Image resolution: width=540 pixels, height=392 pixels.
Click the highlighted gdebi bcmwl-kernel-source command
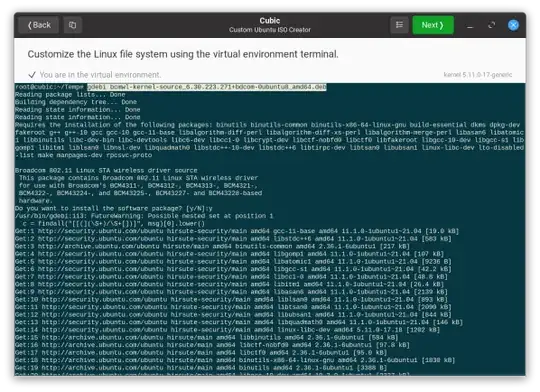[207, 87]
